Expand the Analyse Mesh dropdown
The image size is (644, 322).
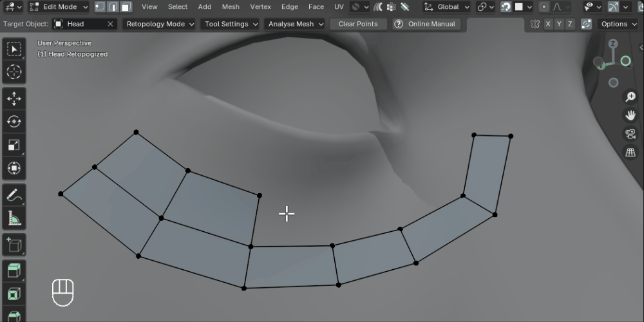(x=295, y=24)
